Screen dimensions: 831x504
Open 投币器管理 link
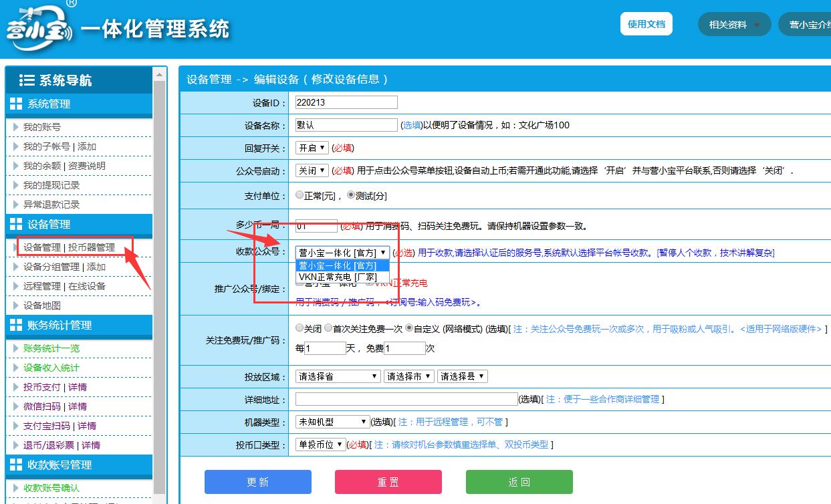pyautogui.click(x=92, y=247)
